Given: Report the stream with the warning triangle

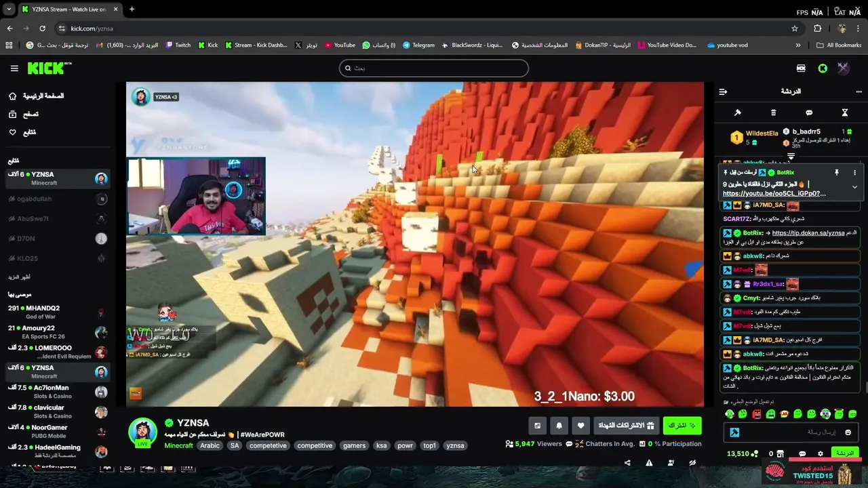Looking at the screenshot, I should coord(649,464).
